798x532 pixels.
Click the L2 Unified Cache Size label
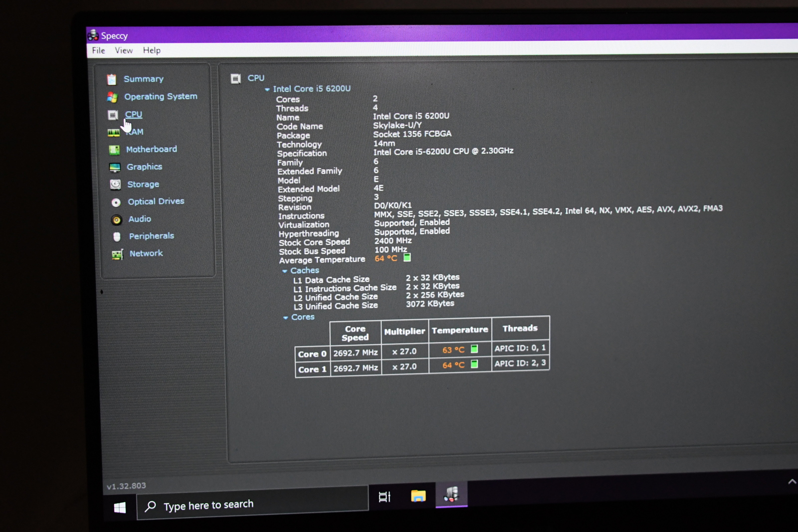point(336,297)
